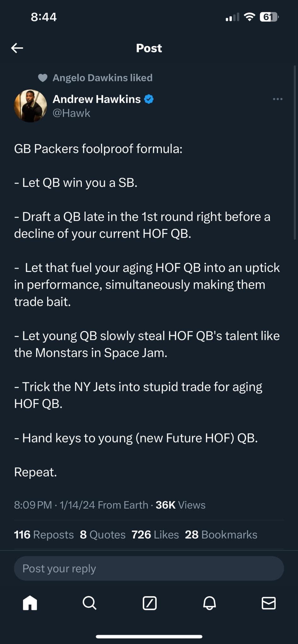View the 28 Bookmarks count

(x=221, y=535)
